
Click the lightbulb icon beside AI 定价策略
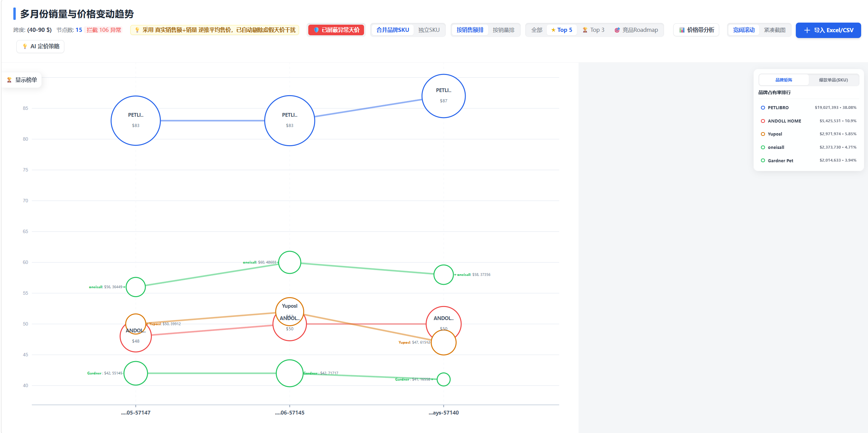point(25,46)
